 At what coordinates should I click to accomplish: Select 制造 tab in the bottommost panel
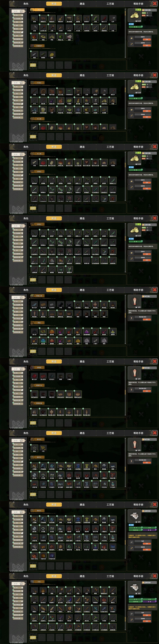[x=54, y=576]
